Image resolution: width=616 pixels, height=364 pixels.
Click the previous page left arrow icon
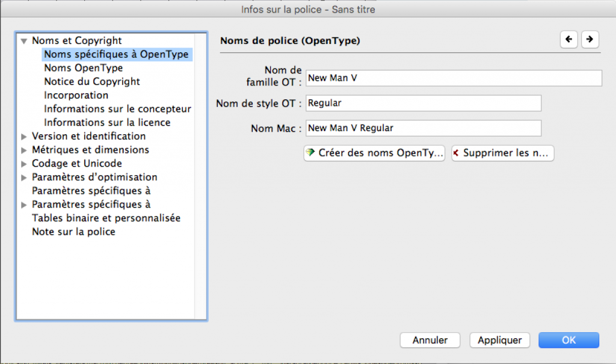[568, 40]
